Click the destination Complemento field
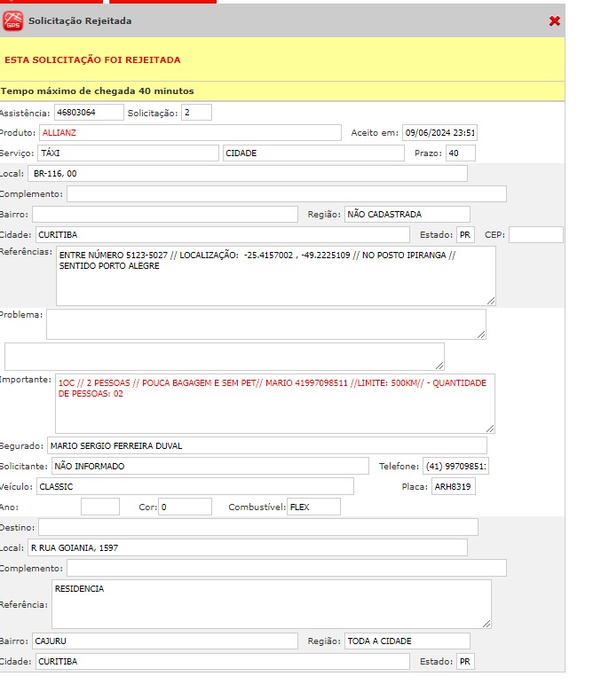609x700 pixels. [287, 569]
